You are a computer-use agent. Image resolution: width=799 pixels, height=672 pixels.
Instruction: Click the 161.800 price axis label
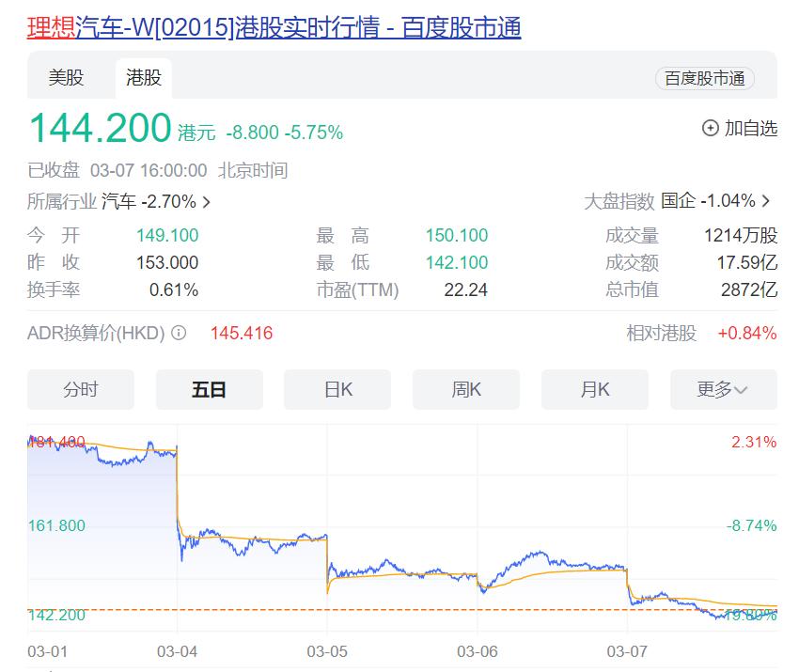pyautogui.click(x=56, y=525)
